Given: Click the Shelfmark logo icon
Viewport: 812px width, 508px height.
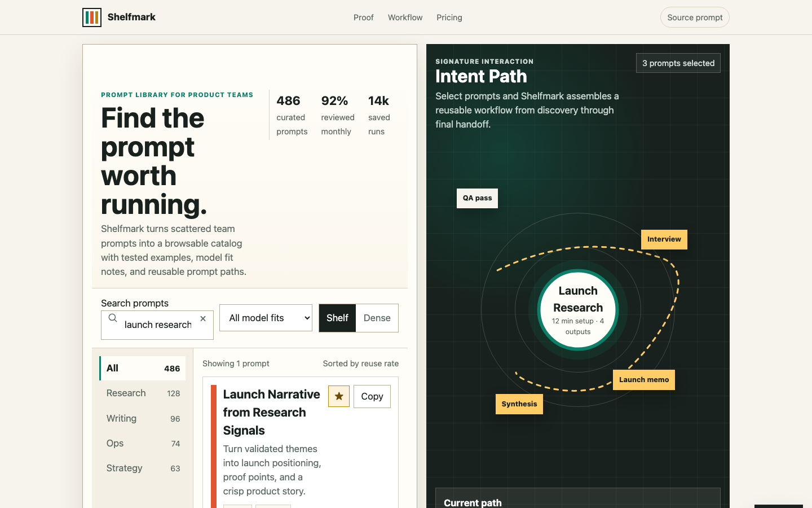Looking at the screenshot, I should point(92,17).
